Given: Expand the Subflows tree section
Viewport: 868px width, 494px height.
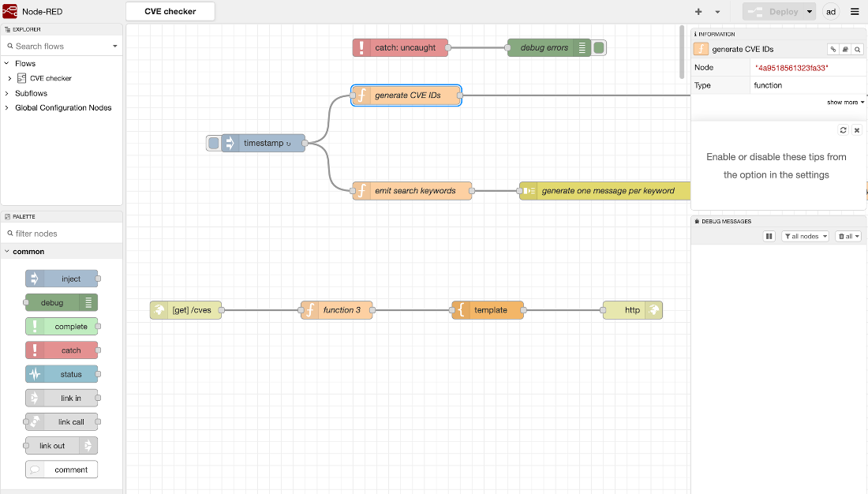Looking at the screenshot, I should [6, 93].
